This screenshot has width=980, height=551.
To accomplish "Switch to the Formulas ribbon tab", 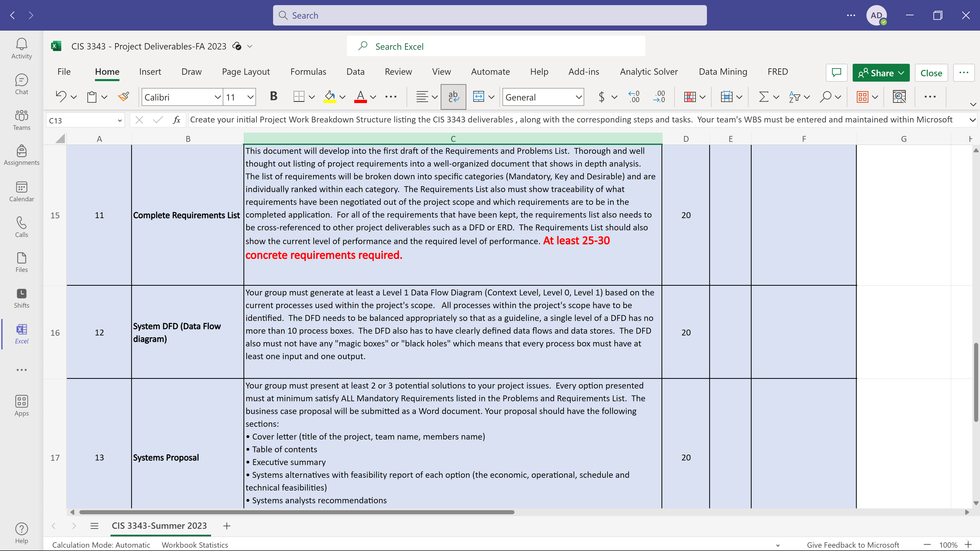I will (x=308, y=72).
